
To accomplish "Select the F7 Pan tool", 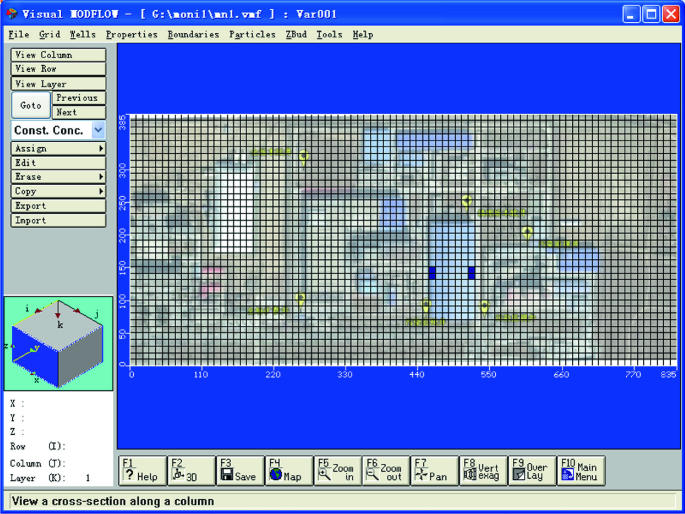I will (435, 471).
